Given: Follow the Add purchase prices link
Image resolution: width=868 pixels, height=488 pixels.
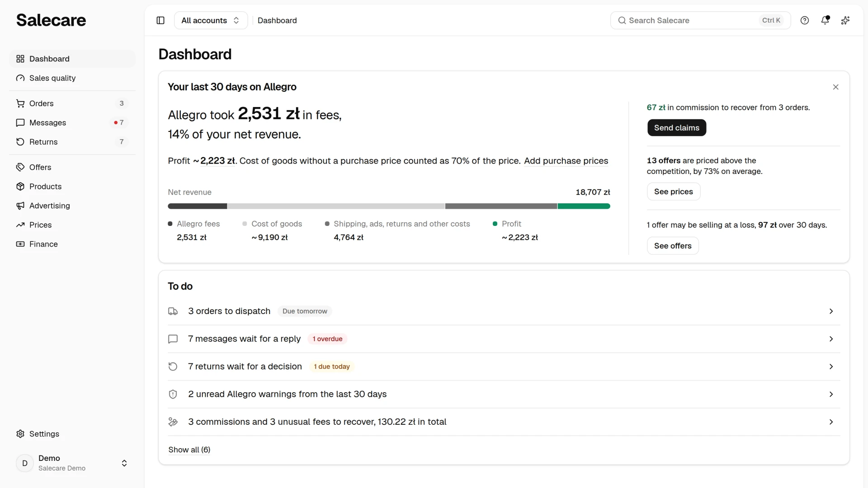Looking at the screenshot, I should (566, 161).
